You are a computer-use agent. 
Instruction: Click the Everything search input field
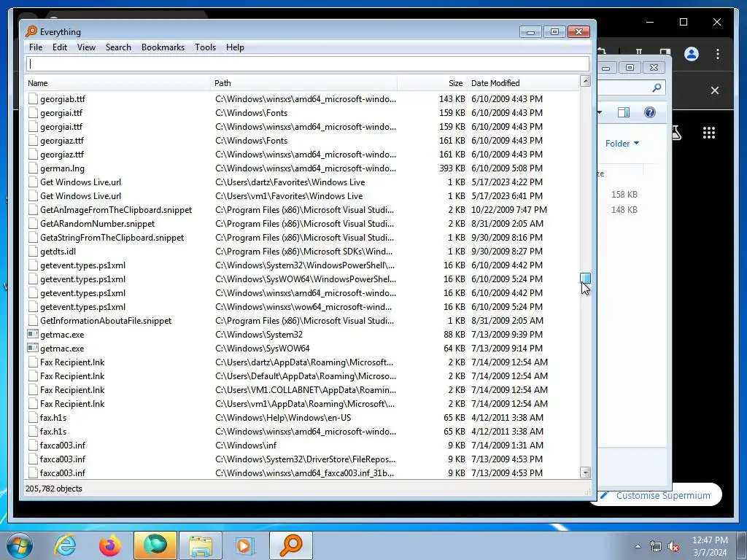click(308, 64)
